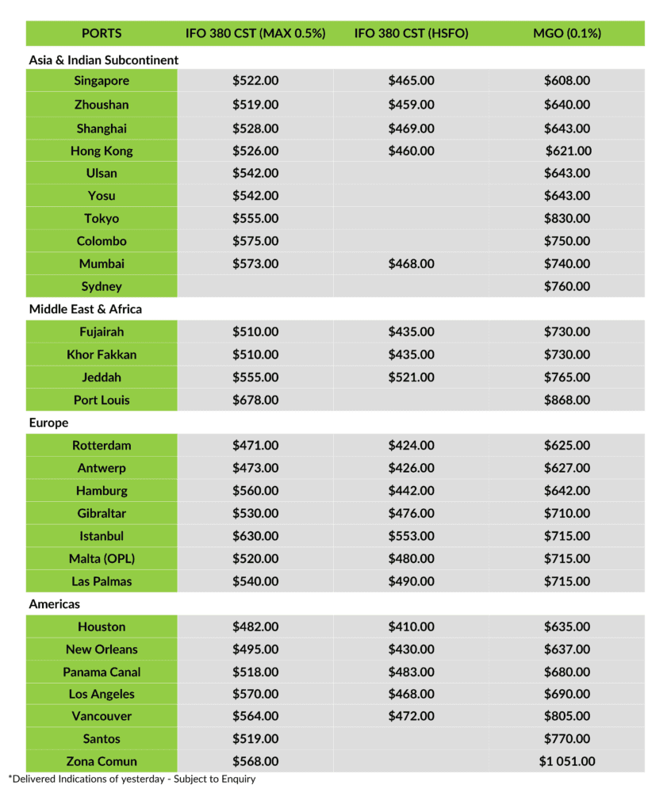671x812 pixels.
Task: Click the Sydney $760.00 MGO price
Action: 567,286
